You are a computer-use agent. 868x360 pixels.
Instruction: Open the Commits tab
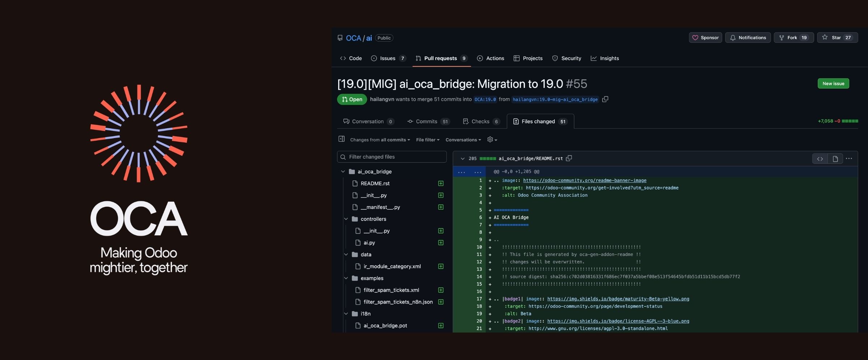[429, 121]
